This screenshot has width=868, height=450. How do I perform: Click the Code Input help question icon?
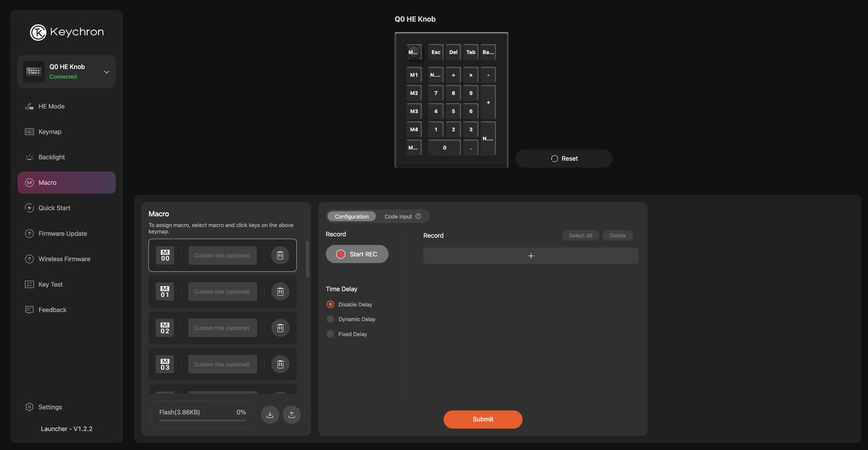[418, 216]
